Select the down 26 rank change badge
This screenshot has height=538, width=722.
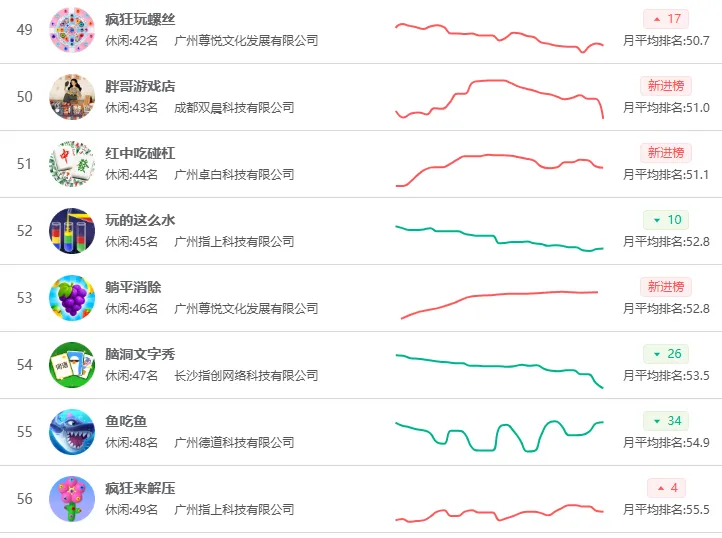point(666,354)
